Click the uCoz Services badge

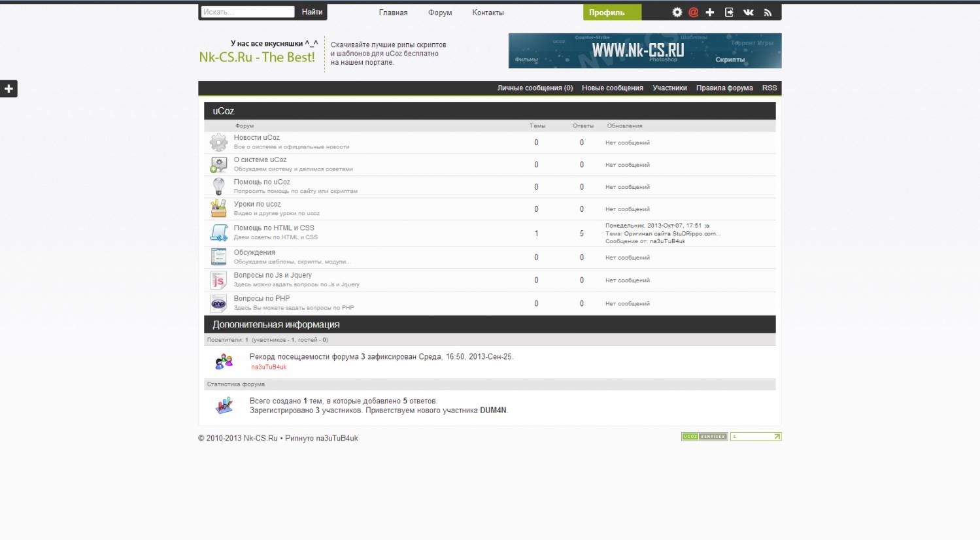click(x=704, y=437)
